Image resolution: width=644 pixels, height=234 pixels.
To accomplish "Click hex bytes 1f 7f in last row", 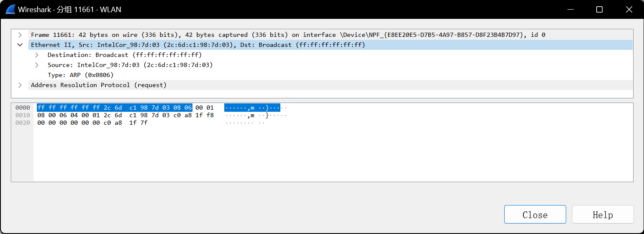I will coord(139,123).
